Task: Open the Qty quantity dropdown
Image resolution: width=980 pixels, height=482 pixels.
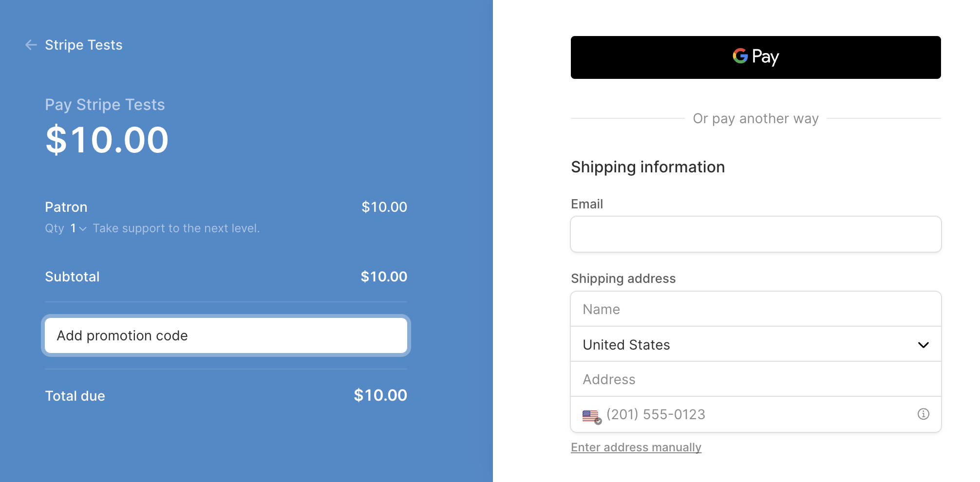Action: click(78, 228)
